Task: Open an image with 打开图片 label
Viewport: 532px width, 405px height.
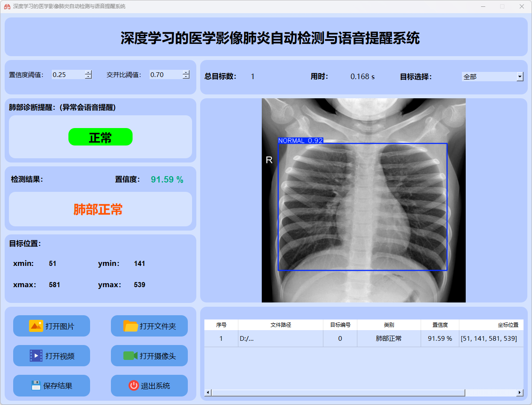Action: (x=60, y=326)
